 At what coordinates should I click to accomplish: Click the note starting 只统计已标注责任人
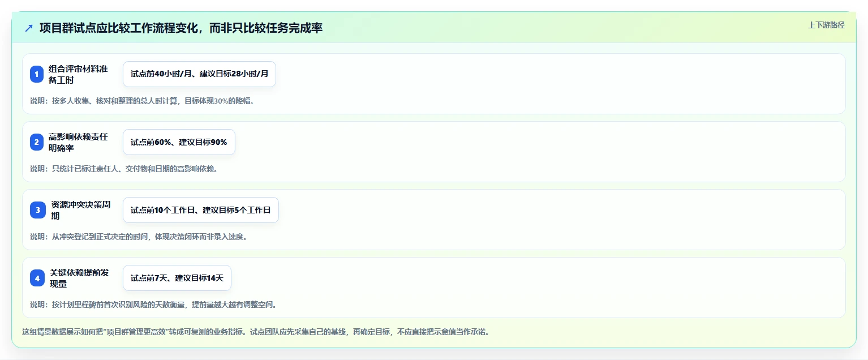pos(124,169)
